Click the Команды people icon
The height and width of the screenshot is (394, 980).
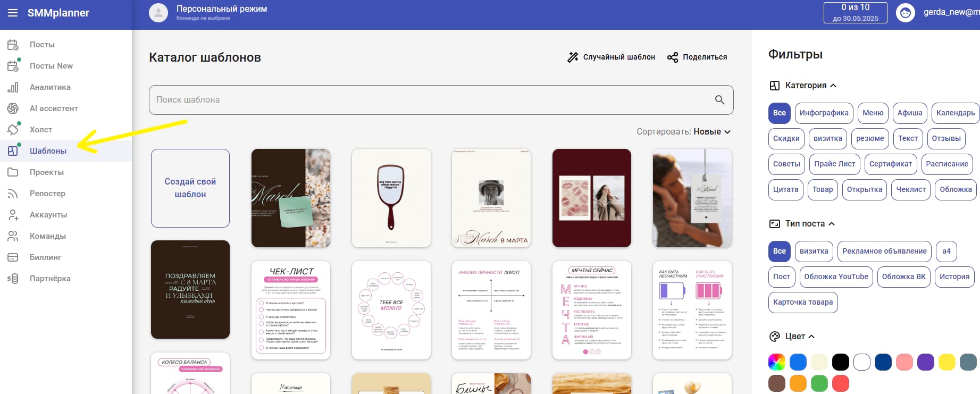click(13, 236)
